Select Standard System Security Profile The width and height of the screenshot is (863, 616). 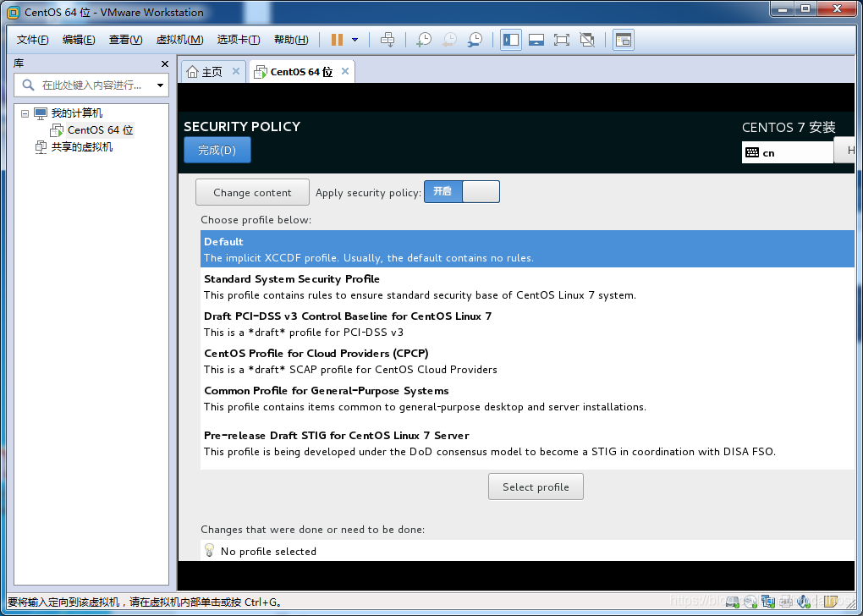click(x=527, y=287)
